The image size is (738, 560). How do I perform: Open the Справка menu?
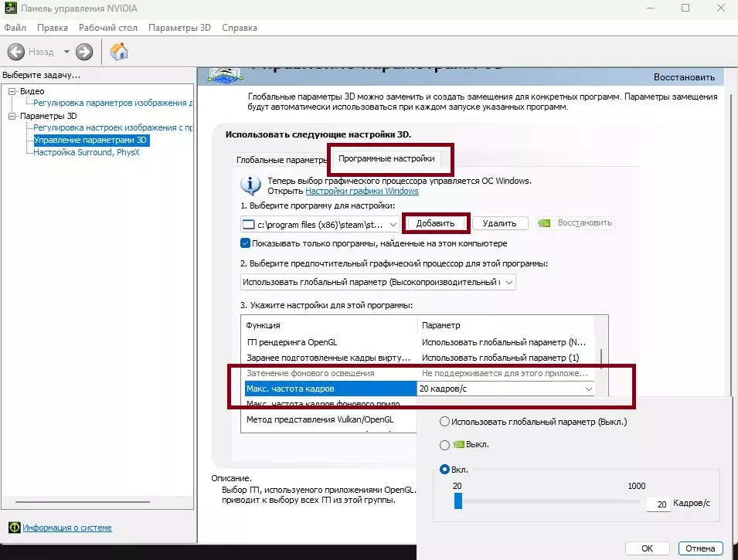tap(239, 28)
